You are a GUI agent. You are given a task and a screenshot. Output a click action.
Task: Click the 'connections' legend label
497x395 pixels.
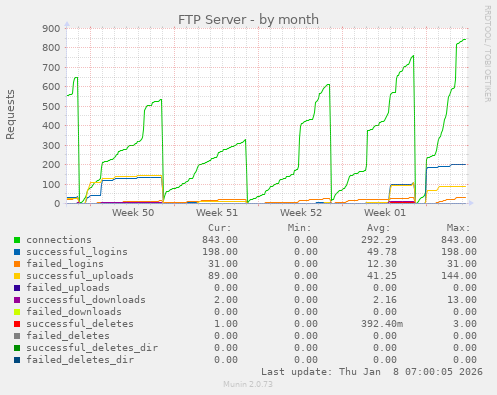click(x=59, y=240)
